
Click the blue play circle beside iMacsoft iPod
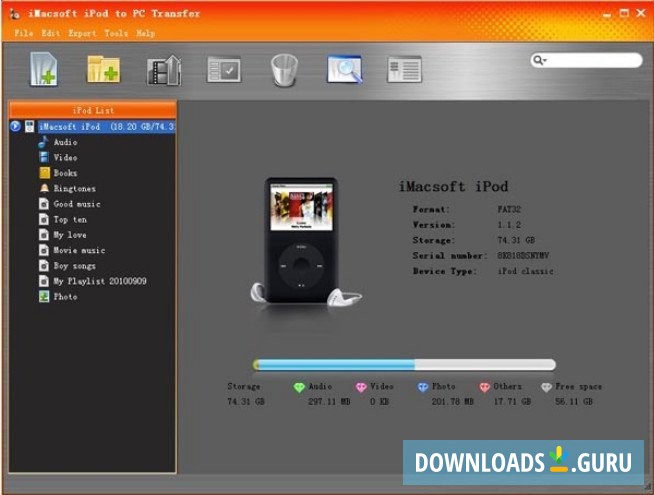tap(15, 126)
